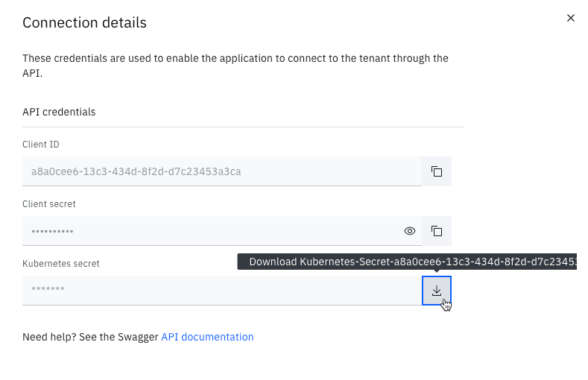
Task: Click the credentials description paragraph
Action: (x=235, y=66)
